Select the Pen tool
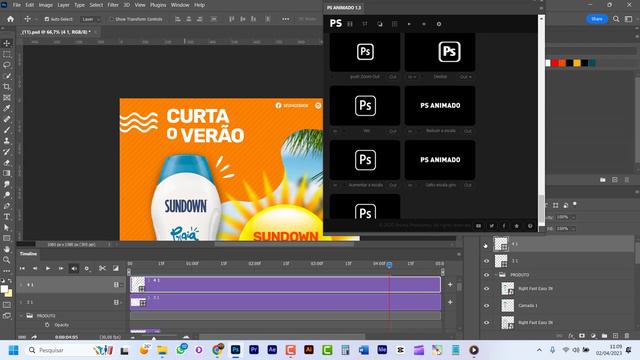Image resolution: width=640 pixels, height=360 pixels. tap(7, 206)
